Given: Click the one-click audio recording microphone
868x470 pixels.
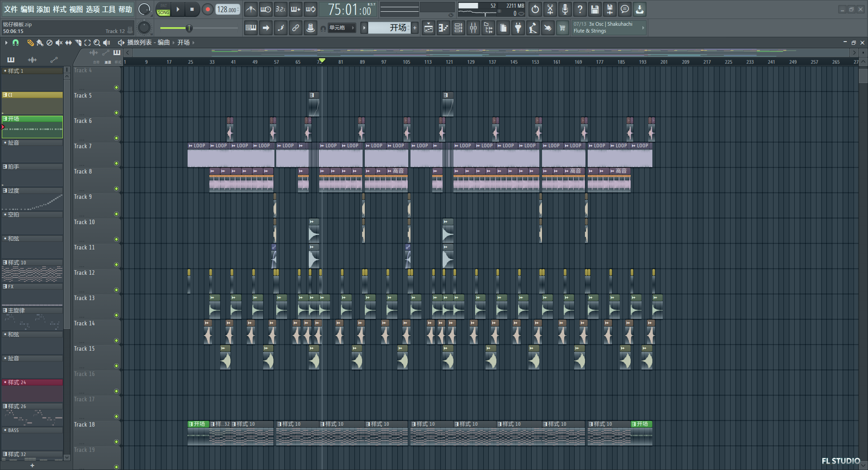Looking at the screenshot, I should coord(565,9).
